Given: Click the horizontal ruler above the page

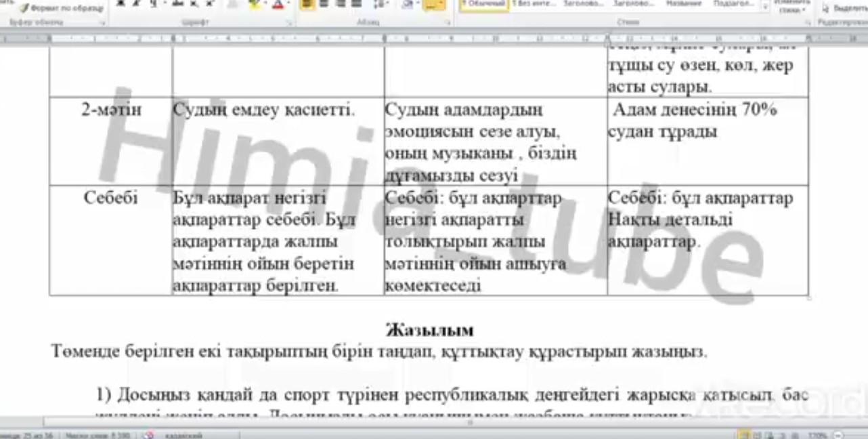Looking at the screenshot, I should [433, 39].
